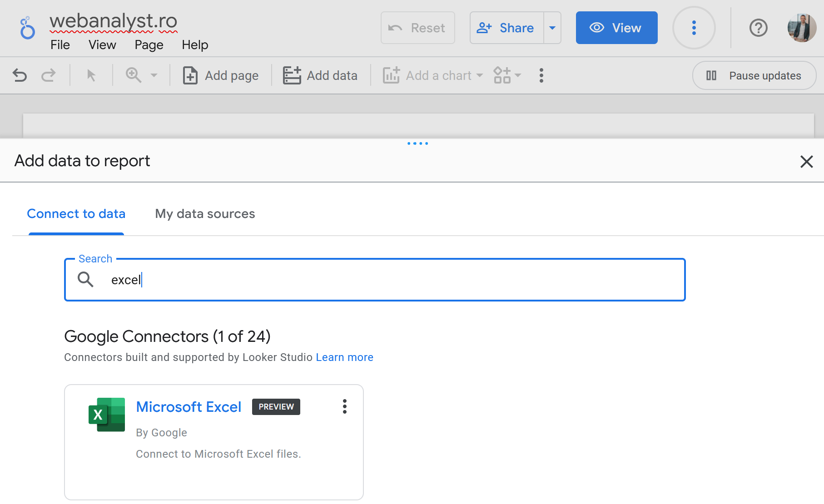The height and width of the screenshot is (504, 824).
Task: Undo the last action
Action: (x=20, y=75)
